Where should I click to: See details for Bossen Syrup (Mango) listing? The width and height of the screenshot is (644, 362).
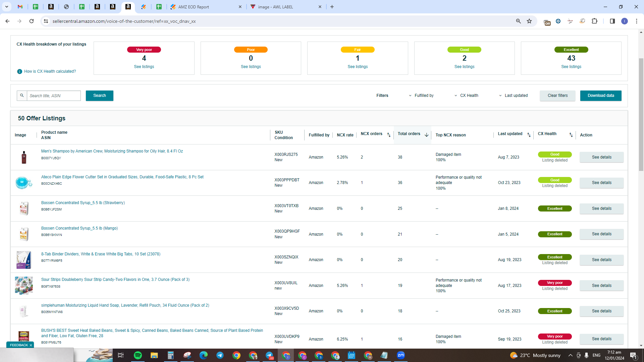[602, 234]
